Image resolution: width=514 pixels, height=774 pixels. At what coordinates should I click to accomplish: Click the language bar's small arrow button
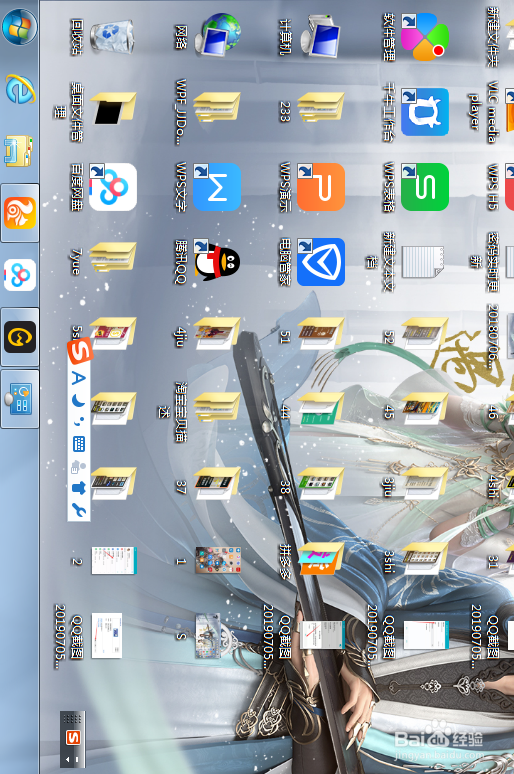pos(68,759)
